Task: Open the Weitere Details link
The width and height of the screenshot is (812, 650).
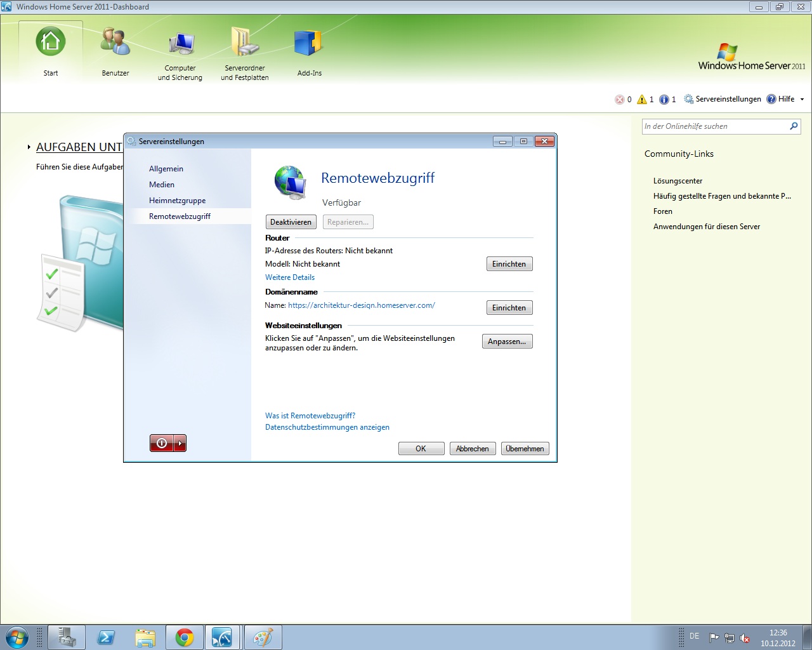Action: click(x=290, y=277)
